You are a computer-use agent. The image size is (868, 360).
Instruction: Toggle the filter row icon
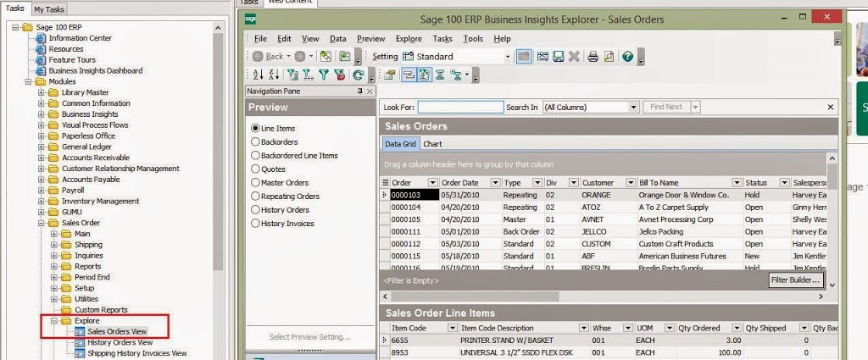click(x=424, y=75)
